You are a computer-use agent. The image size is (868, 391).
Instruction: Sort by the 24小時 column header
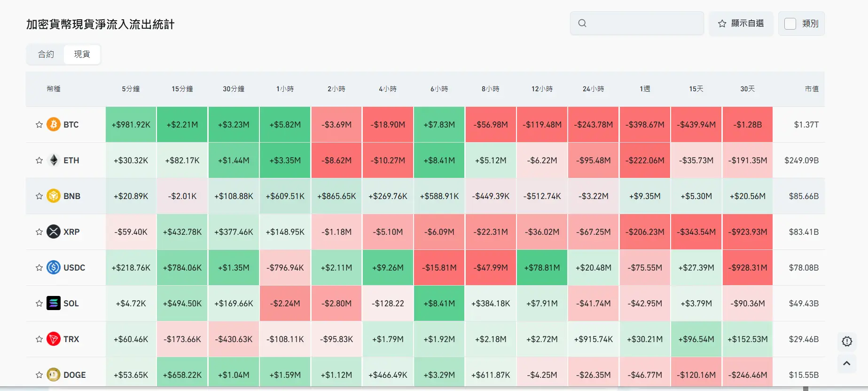click(594, 89)
